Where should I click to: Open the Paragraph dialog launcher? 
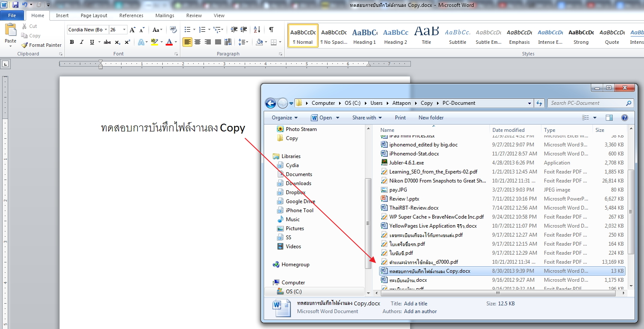click(280, 54)
